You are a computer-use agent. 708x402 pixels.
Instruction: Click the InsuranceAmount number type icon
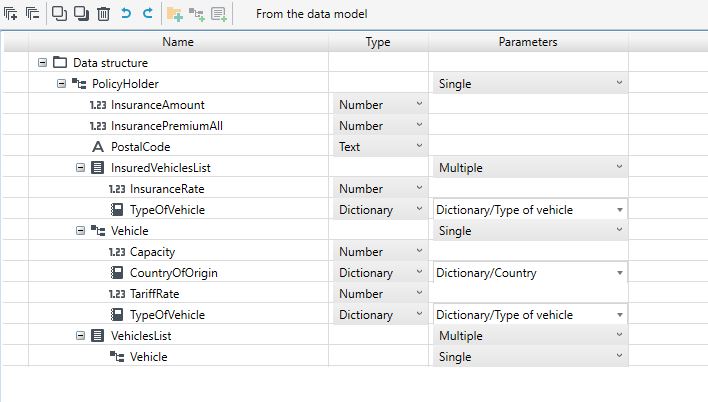[x=98, y=105]
